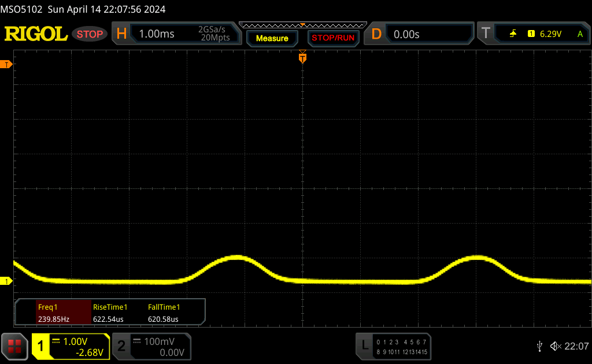Screen dimensions: 592x364
Task: Select the 0.00s delay value
Action: point(406,34)
